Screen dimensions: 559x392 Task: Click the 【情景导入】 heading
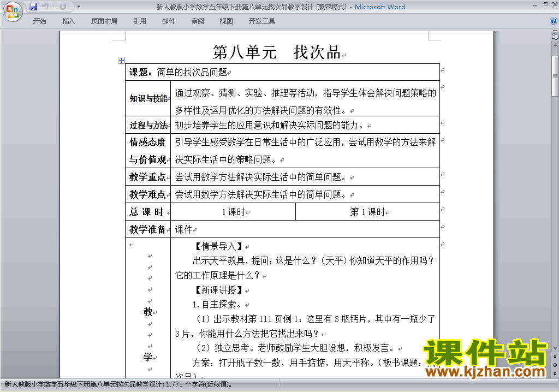pos(218,246)
